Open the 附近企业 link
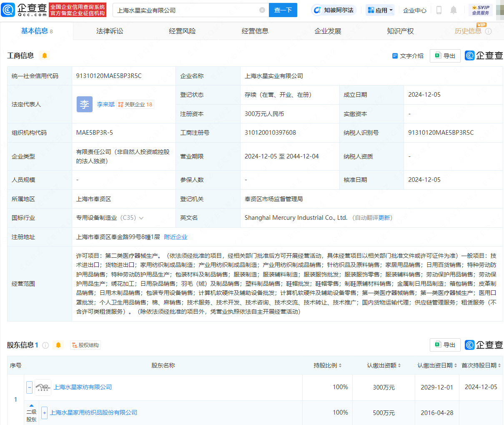504x425 pixels. (x=176, y=237)
